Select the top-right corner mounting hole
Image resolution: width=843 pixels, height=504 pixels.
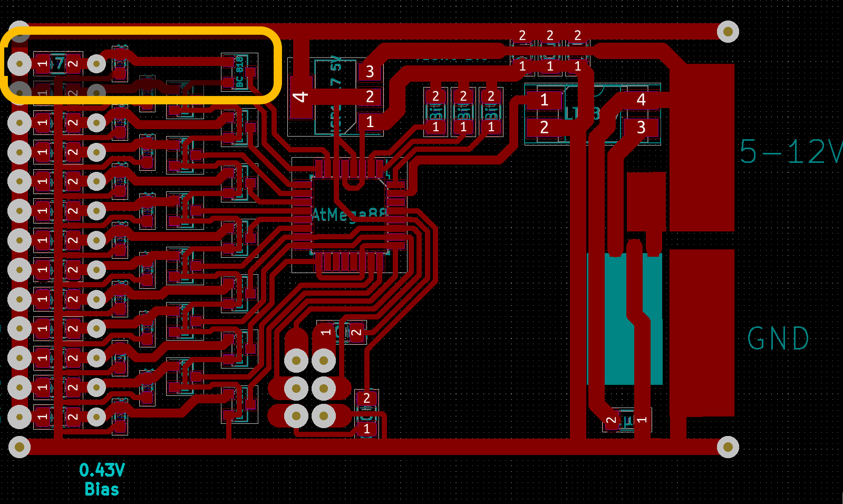[x=728, y=32]
